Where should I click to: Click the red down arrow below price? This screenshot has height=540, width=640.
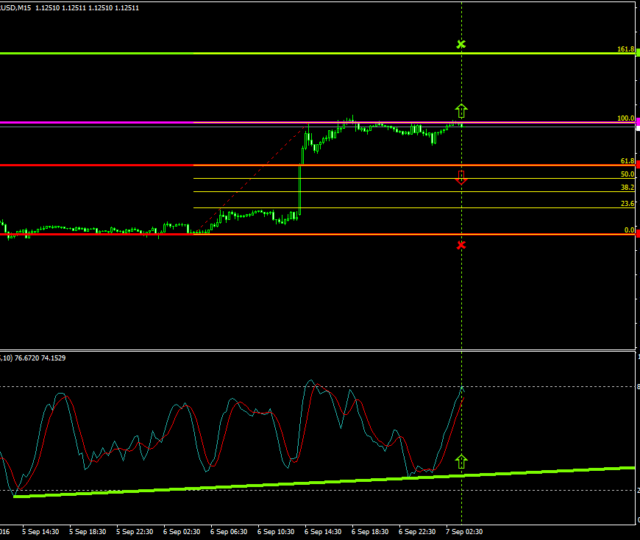click(x=461, y=178)
